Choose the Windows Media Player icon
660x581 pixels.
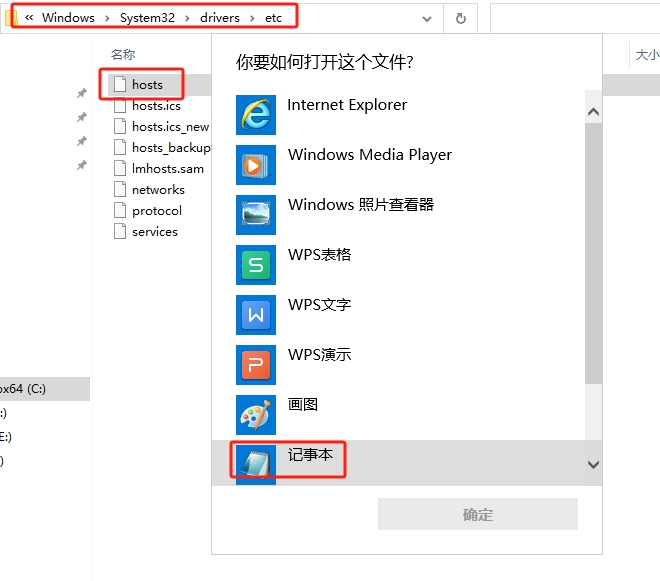point(255,165)
